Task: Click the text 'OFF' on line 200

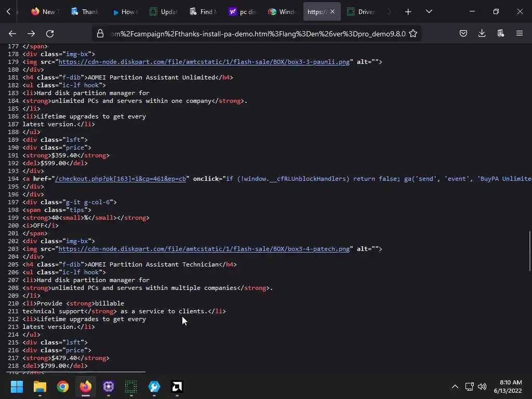Action: [38, 225]
